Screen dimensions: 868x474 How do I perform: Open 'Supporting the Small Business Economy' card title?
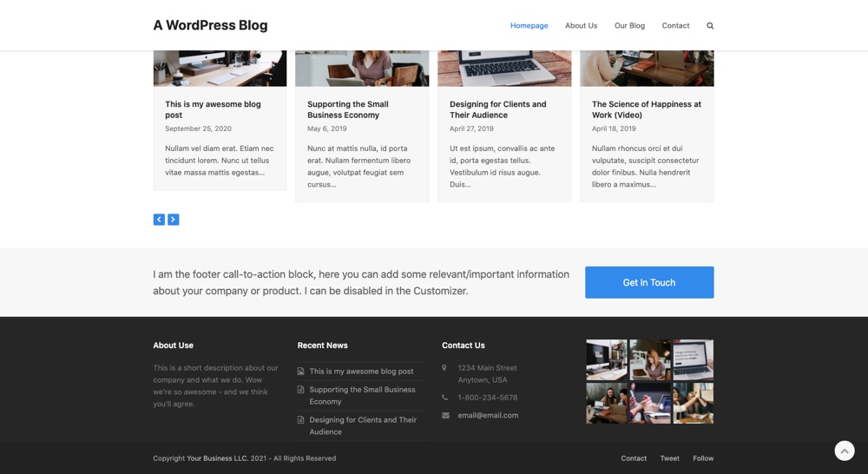click(348, 109)
